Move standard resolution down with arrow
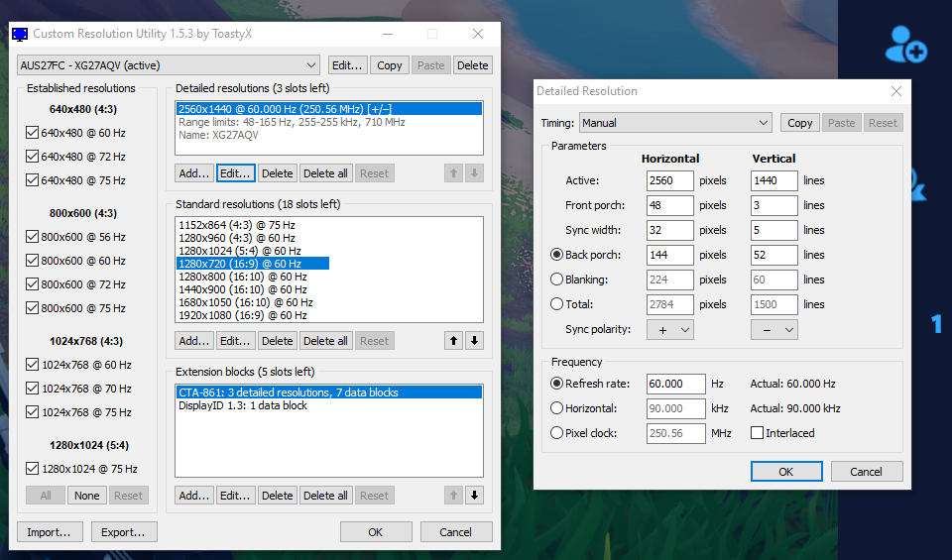Viewport: 952px width, 560px height. [474, 341]
